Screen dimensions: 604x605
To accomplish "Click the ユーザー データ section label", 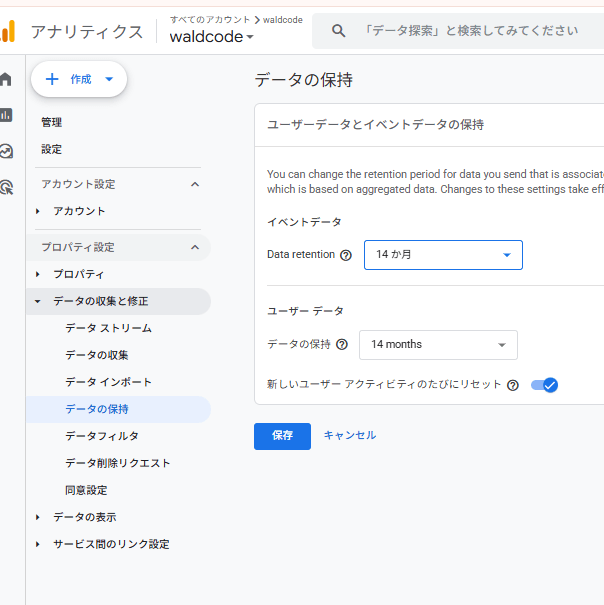I will pyautogui.click(x=305, y=311).
